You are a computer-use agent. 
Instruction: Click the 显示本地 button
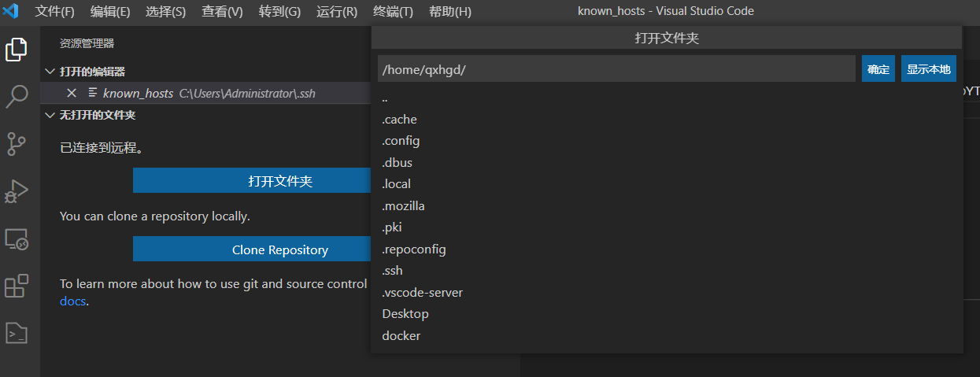tap(929, 68)
